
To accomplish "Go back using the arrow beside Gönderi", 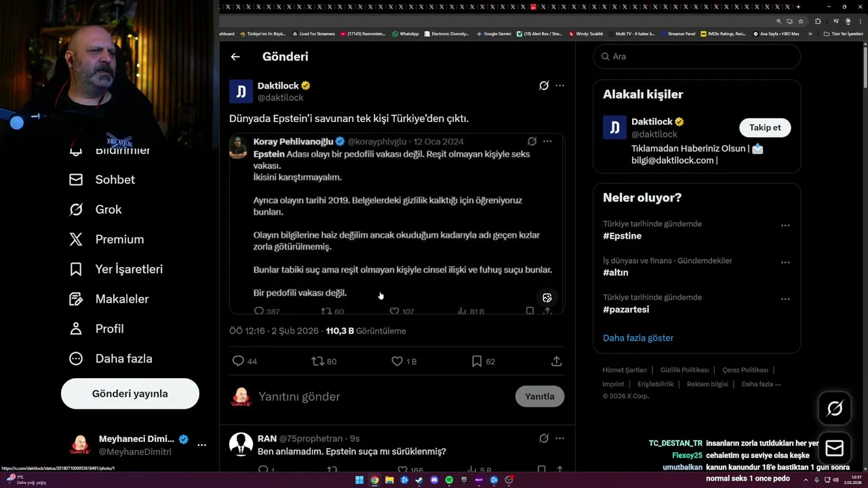I will point(235,57).
